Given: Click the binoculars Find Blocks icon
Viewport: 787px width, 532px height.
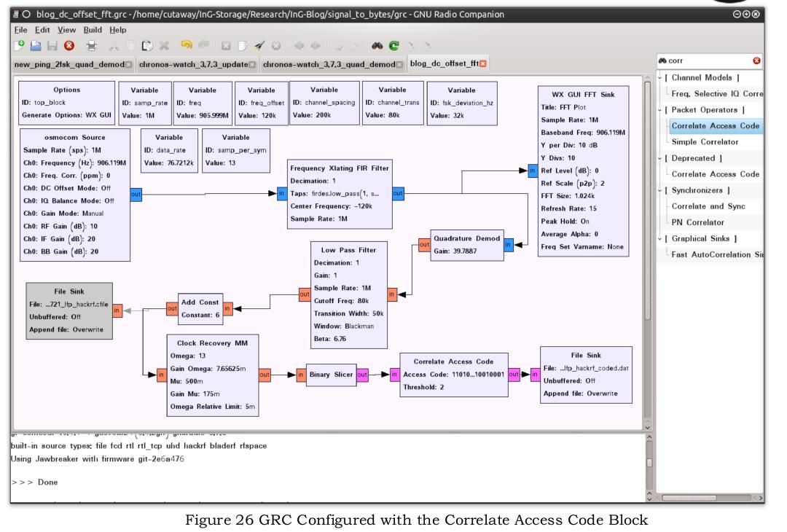Looking at the screenshot, I should coord(377,46).
